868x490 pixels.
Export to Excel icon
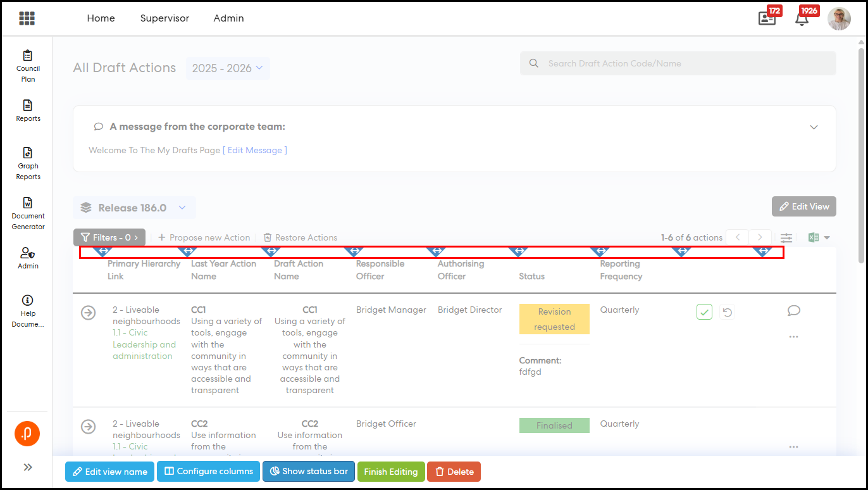(x=814, y=237)
